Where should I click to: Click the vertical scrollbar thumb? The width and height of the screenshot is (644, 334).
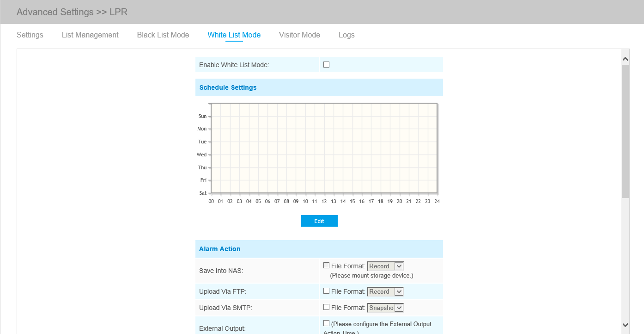(626, 131)
